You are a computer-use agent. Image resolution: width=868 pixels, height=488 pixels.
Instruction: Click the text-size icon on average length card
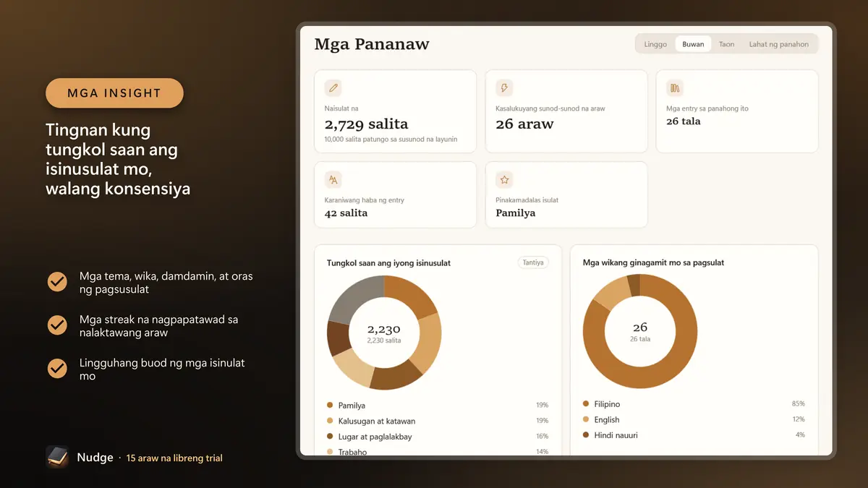click(333, 179)
